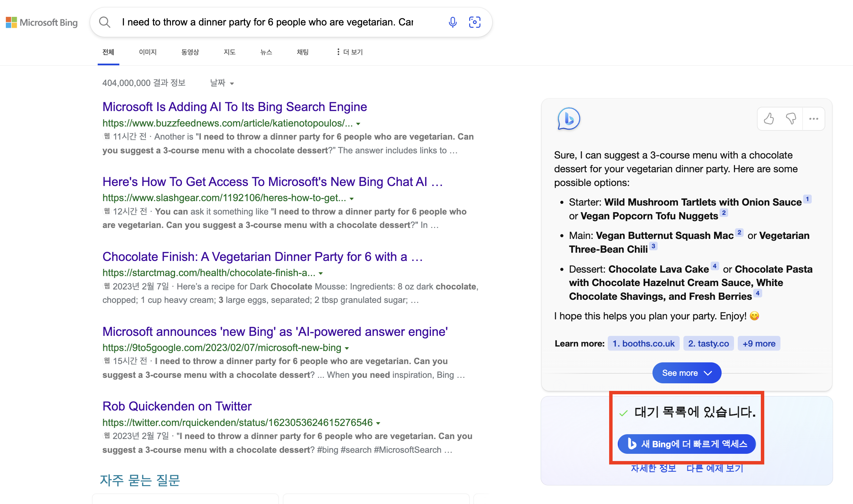Expand slashgear URL dropdown arrow
Viewport: 853px width, 504px height.
(352, 199)
